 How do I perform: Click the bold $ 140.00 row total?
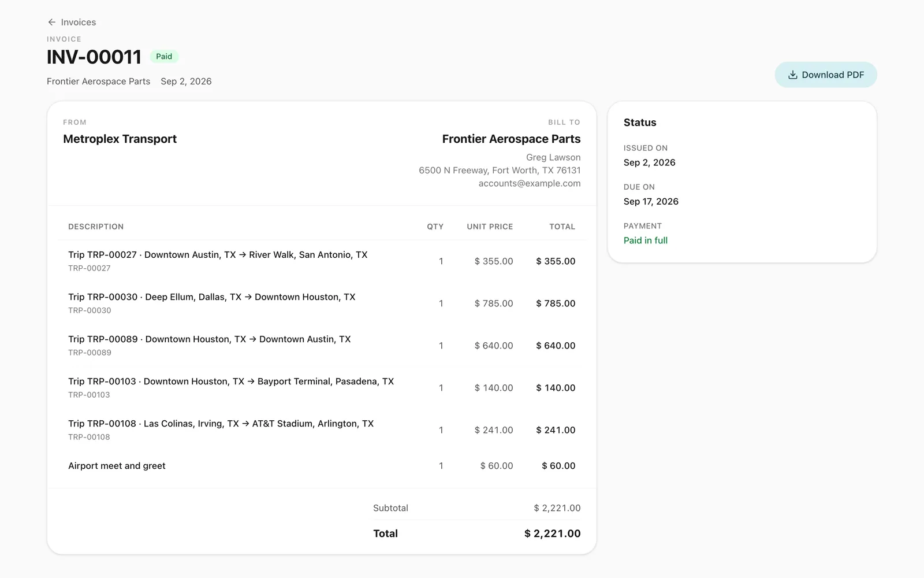tap(556, 388)
